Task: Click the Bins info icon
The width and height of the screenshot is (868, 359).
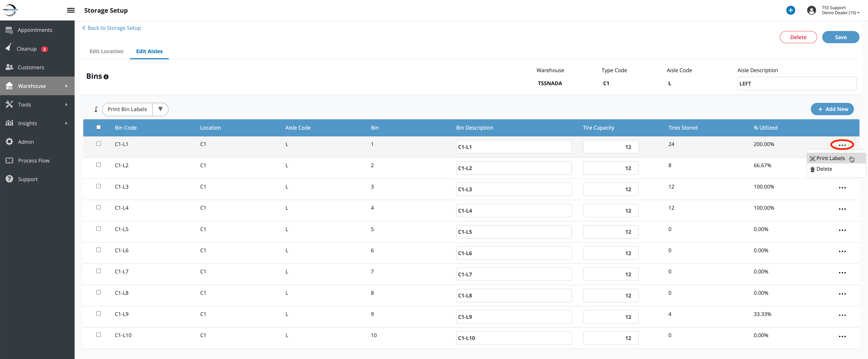Action: click(x=106, y=77)
